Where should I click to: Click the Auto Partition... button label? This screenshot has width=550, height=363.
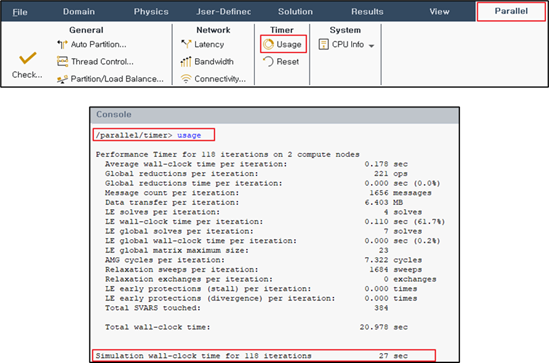(x=99, y=45)
